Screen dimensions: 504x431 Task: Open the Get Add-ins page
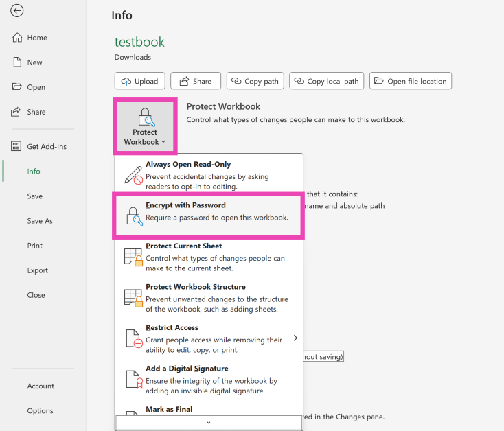(46, 146)
